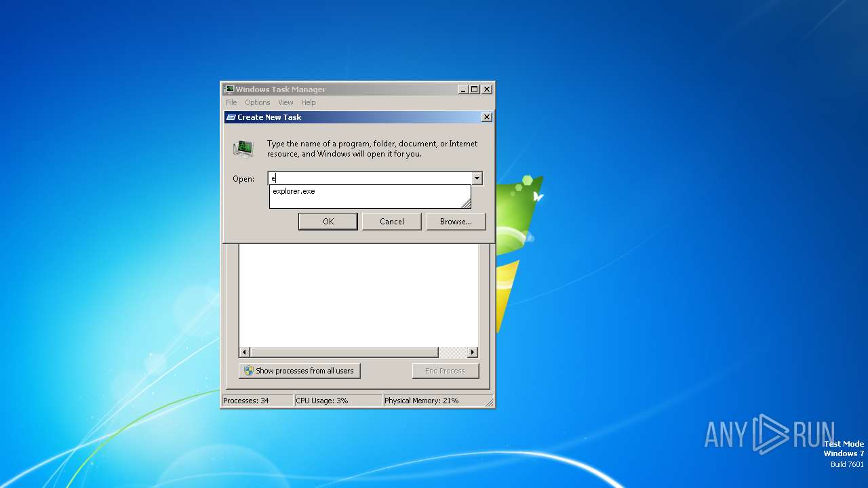
Task: Confirm with the OK button
Action: coord(328,222)
